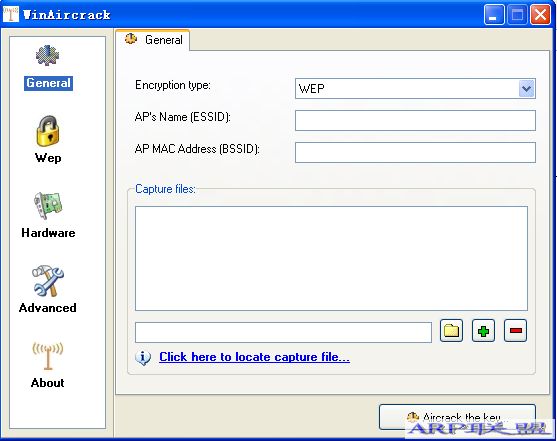Screen dimensions: 557x441
Task: Minimize the WinAircrack window
Action: tap(493, 15)
